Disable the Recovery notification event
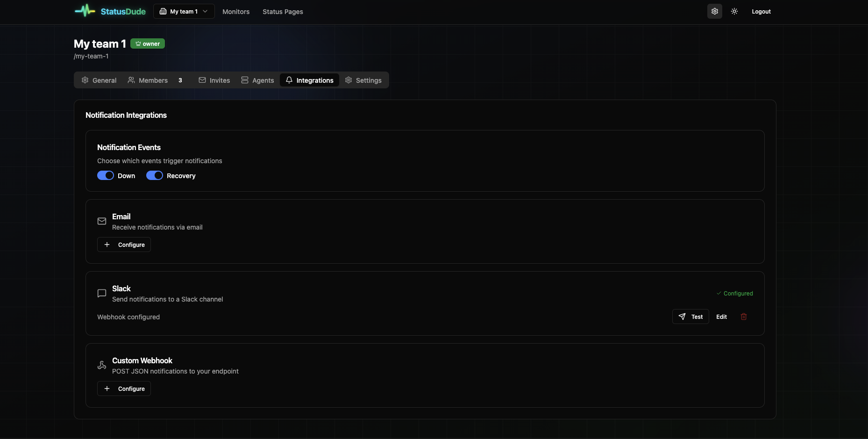Viewport: 868px width, 439px height. point(155,175)
